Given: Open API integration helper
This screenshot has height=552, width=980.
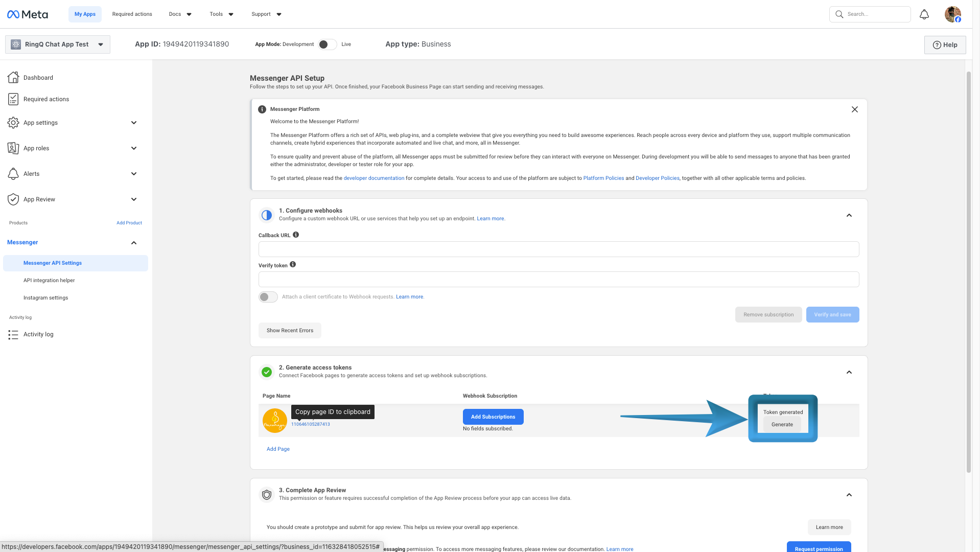Looking at the screenshot, I should click(49, 281).
